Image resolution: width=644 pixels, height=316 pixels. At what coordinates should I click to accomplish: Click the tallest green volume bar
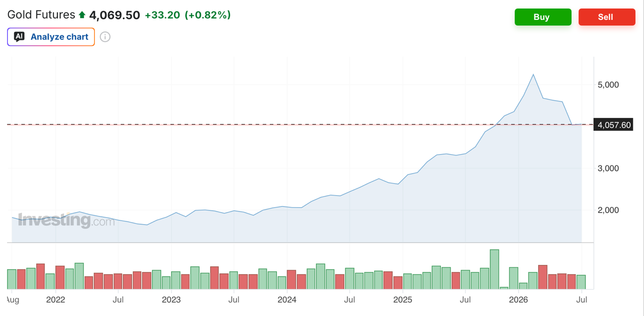494,269
